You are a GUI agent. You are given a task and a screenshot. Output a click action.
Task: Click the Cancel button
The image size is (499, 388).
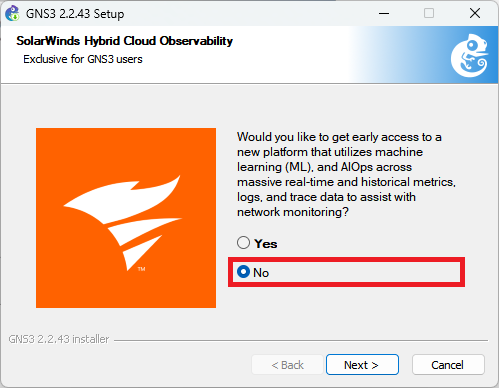point(448,365)
